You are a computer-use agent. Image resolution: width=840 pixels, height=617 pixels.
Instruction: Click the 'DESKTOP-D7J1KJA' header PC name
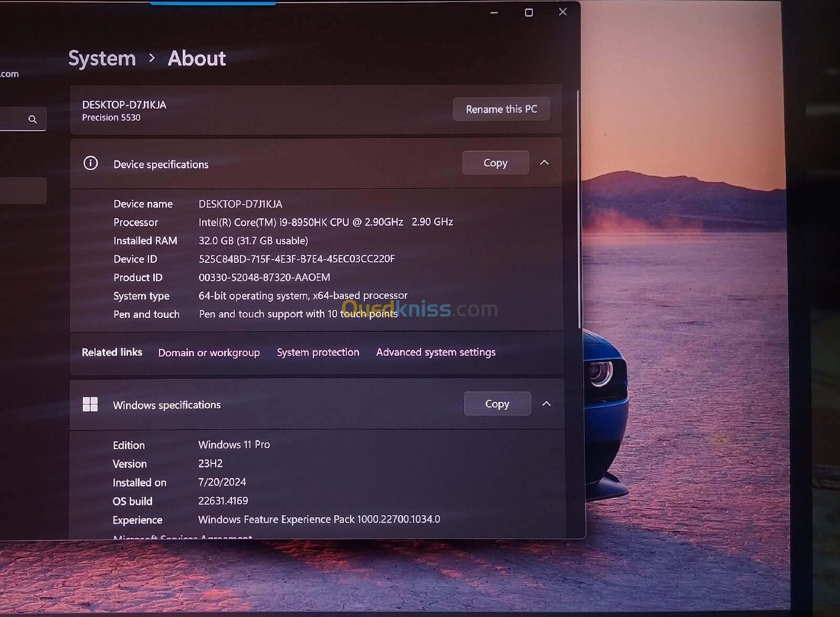coord(124,105)
